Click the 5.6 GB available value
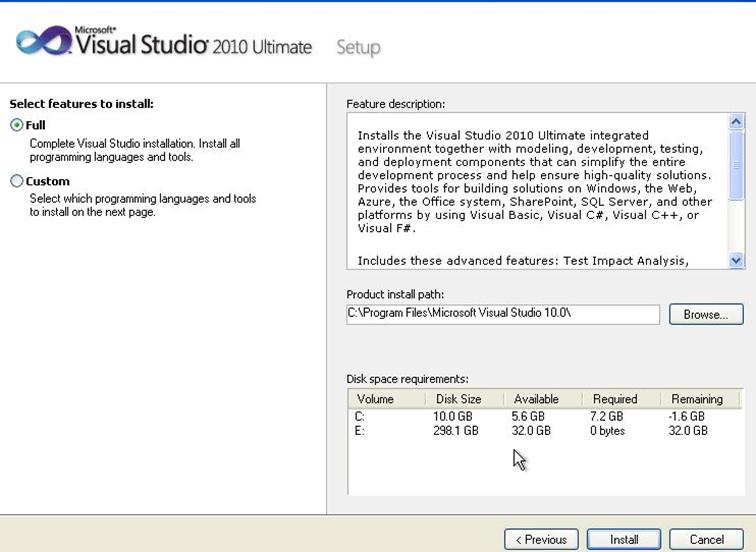756x552 pixels. click(x=528, y=417)
